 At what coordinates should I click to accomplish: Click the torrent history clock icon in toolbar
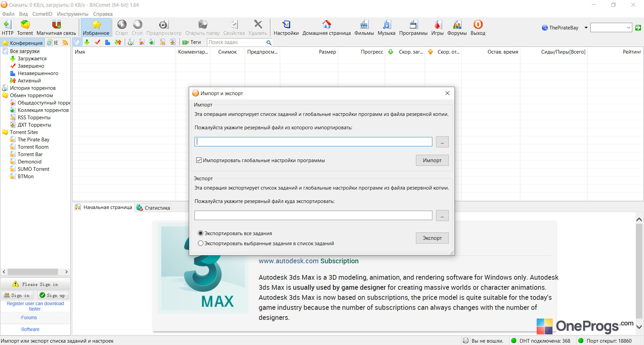tap(131, 42)
